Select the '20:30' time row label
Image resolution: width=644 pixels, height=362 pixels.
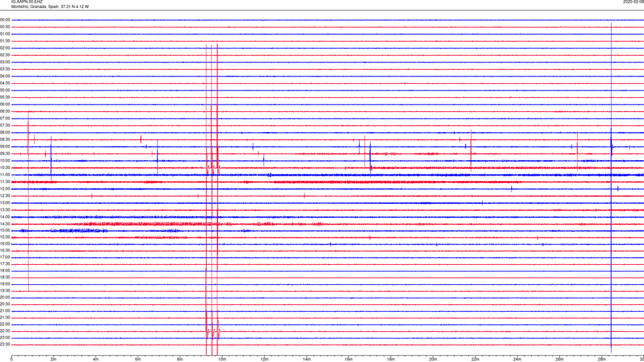pyautogui.click(x=5, y=304)
